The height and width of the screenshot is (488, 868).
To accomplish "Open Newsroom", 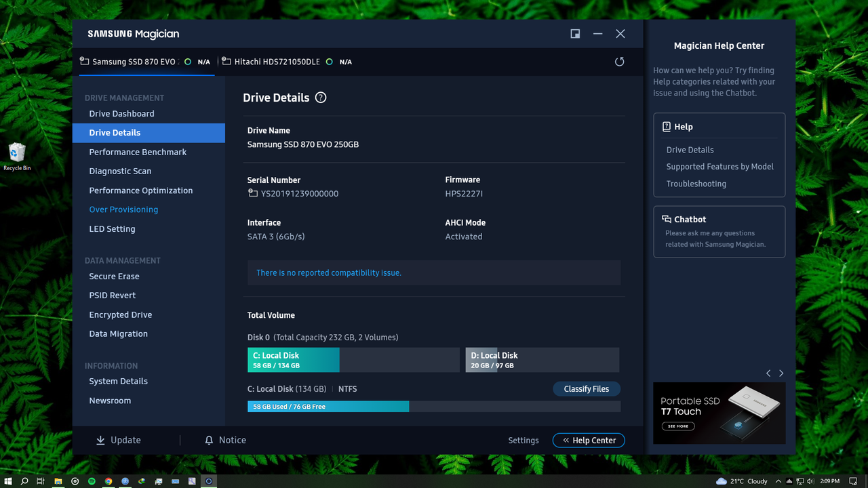I will click(x=110, y=401).
